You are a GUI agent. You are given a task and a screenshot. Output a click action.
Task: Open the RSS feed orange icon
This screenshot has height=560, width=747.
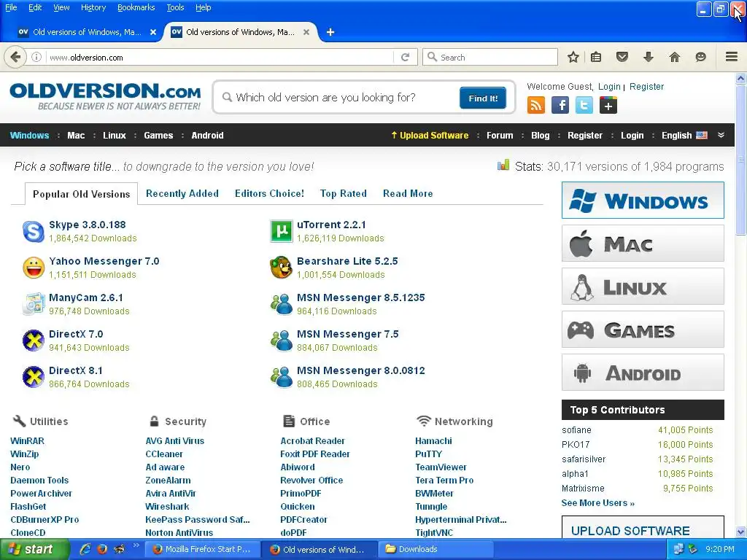click(536, 105)
